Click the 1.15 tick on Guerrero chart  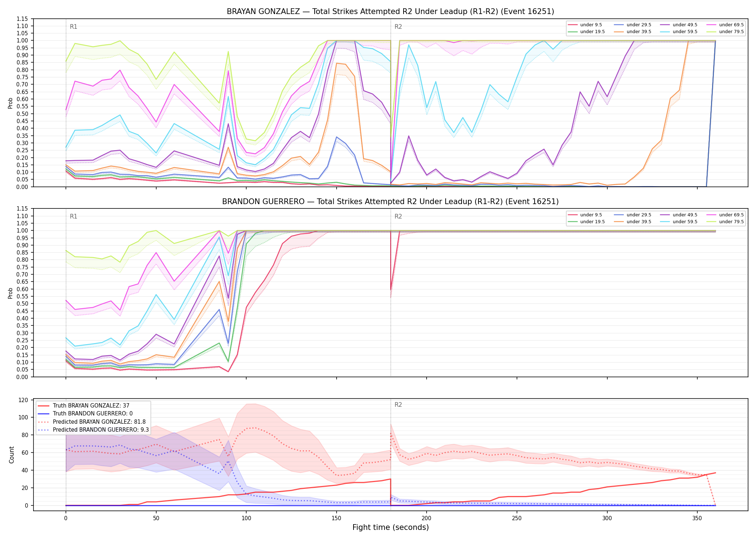click(x=22, y=209)
